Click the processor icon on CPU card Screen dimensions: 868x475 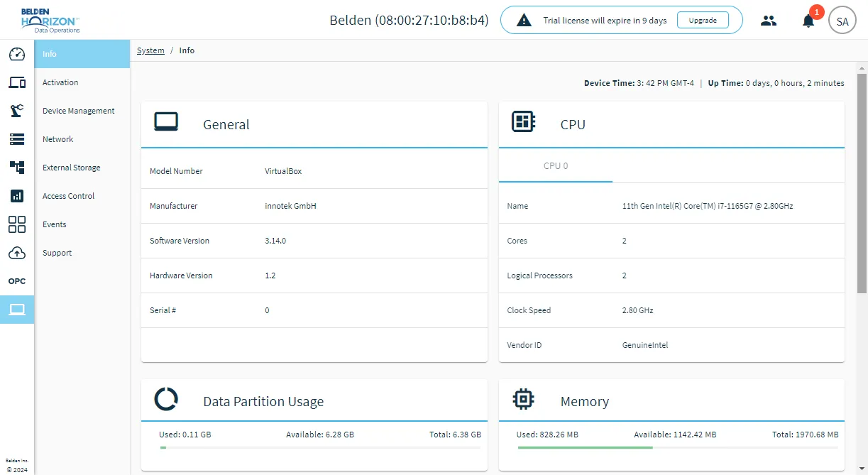pos(524,122)
